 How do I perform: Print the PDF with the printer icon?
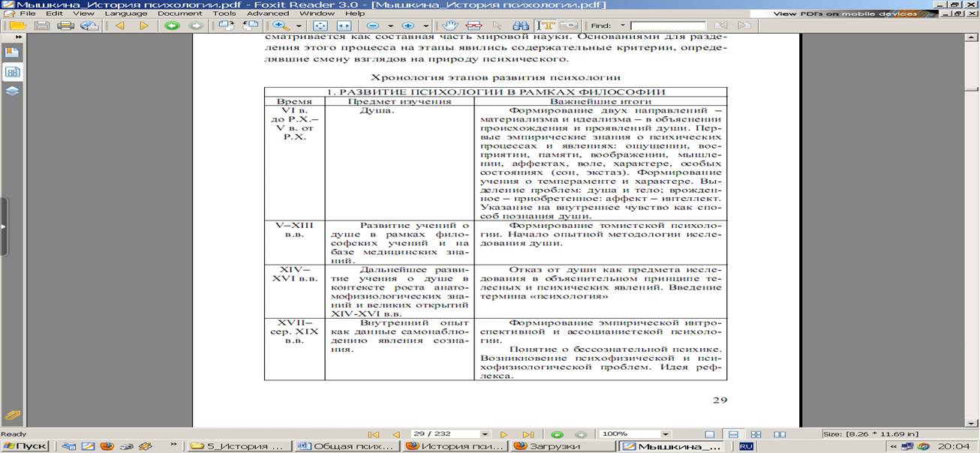pos(65,25)
